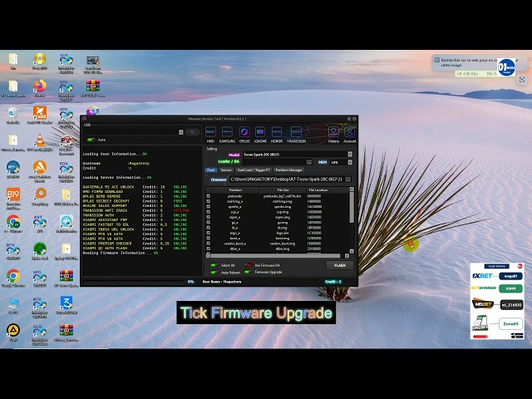Image resolution: width=532 pixels, height=399 pixels.
Task: Enable the Firmware Upgrade switch
Action: click(248, 272)
